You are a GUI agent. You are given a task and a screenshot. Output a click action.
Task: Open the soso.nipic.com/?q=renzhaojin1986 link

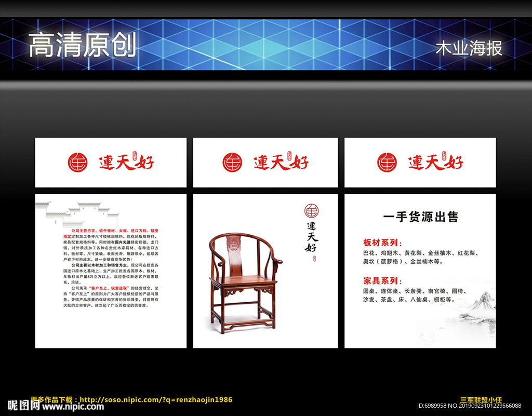(156, 400)
